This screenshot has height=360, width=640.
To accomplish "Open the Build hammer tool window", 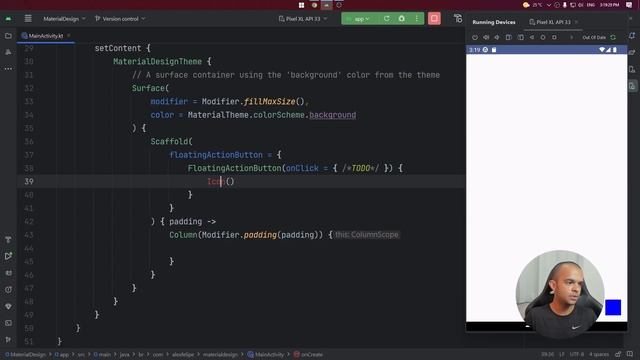I will click(8, 240).
